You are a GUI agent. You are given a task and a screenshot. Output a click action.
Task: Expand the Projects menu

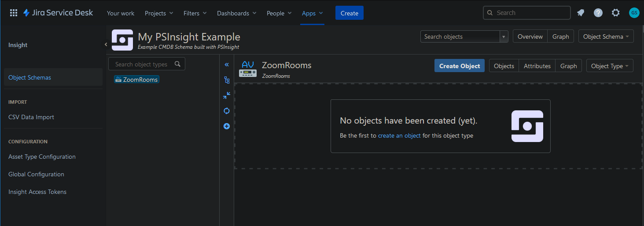tap(159, 13)
